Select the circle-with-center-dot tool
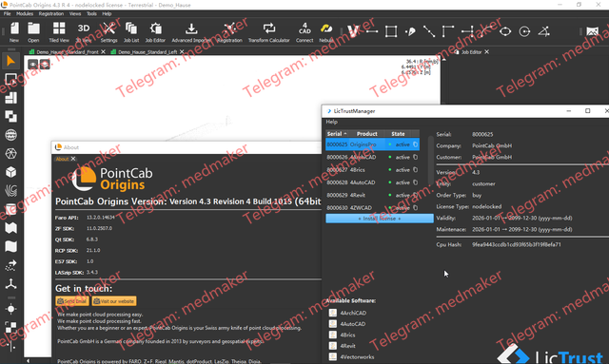609x364 pixels. coord(524,31)
